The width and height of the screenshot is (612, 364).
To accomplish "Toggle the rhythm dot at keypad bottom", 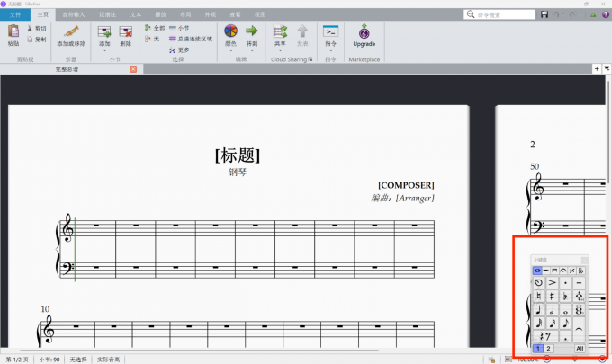I will click(x=565, y=337).
